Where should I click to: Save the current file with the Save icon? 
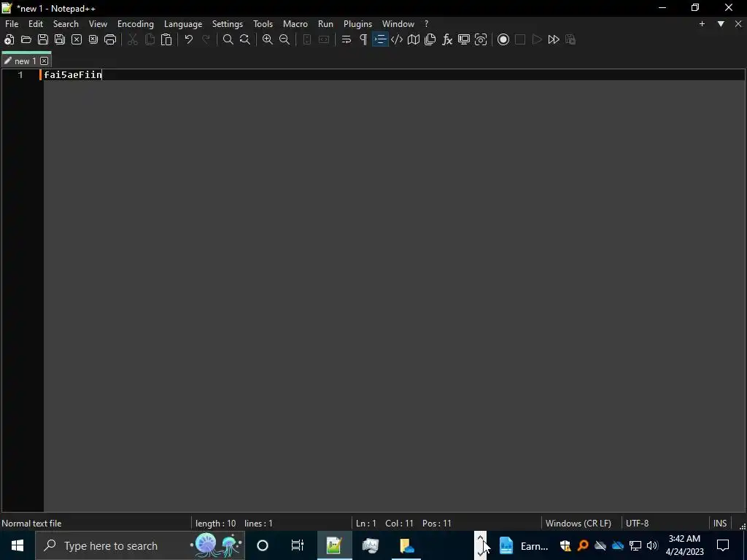(x=43, y=39)
